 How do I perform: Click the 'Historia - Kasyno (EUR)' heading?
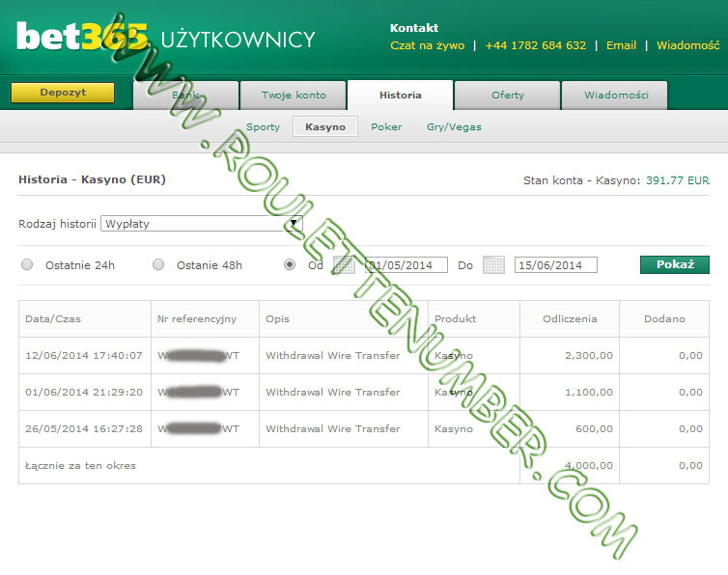pos(92,179)
